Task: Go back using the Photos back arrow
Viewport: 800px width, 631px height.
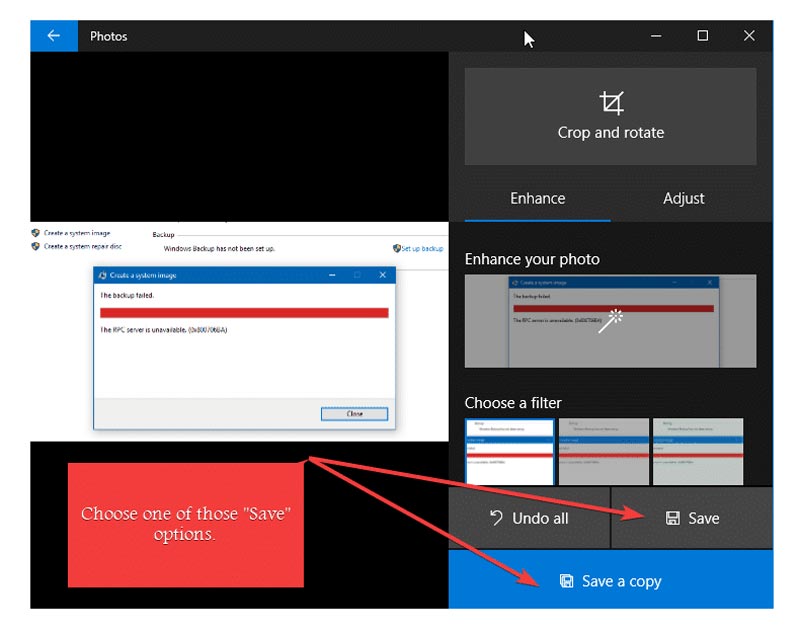Action: [x=54, y=36]
